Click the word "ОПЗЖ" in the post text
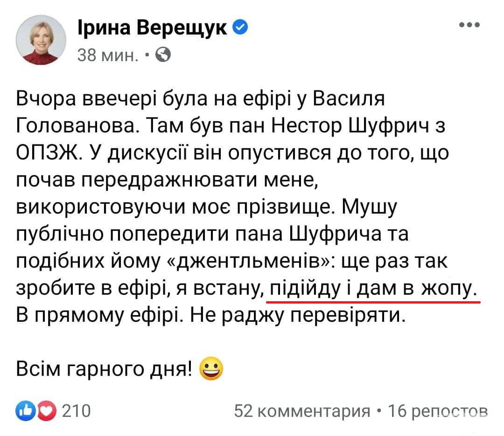Image resolution: width=504 pixels, height=436 pixels. pos(47,152)
